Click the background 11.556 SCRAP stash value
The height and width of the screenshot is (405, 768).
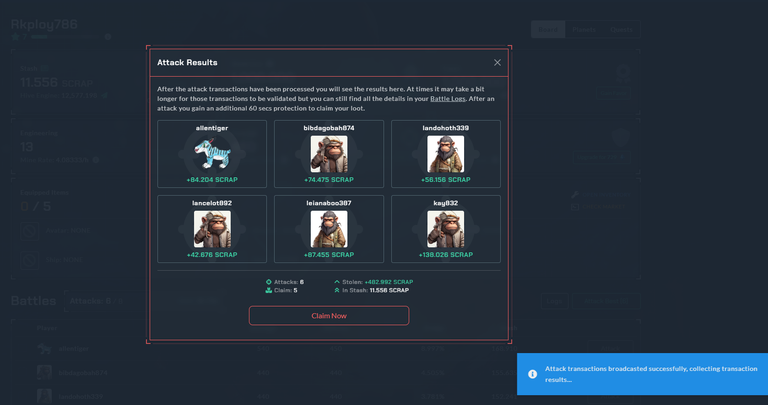[56, 83]
